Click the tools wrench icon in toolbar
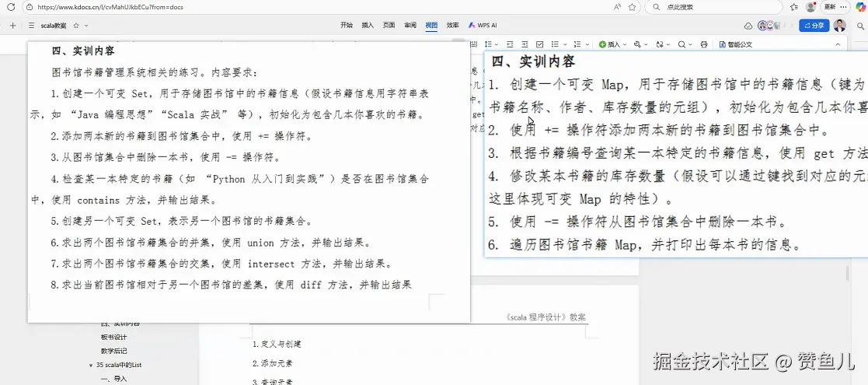The width and height of the screenshot is (868, 385). click(x=638, y=44)
